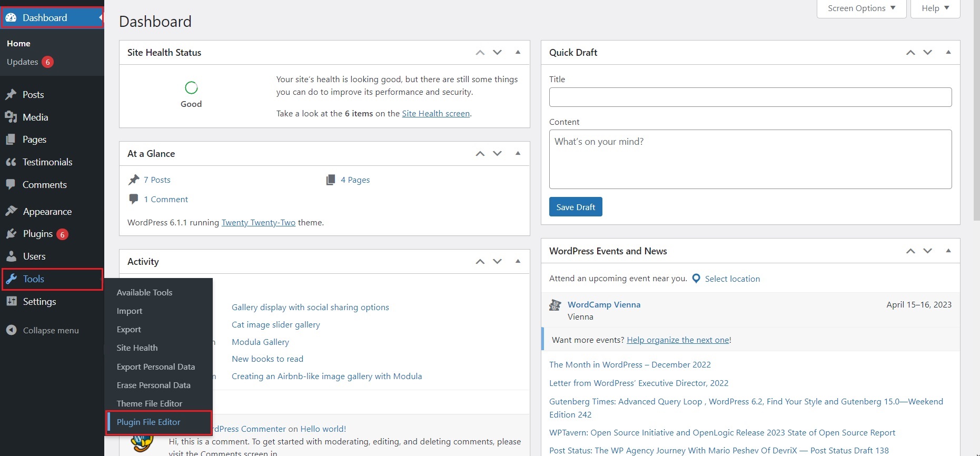Viewport: 980px width, 456px height.
Task: Click the pushpin icon beside 7 Posts
Action: (x=134, y=180)
